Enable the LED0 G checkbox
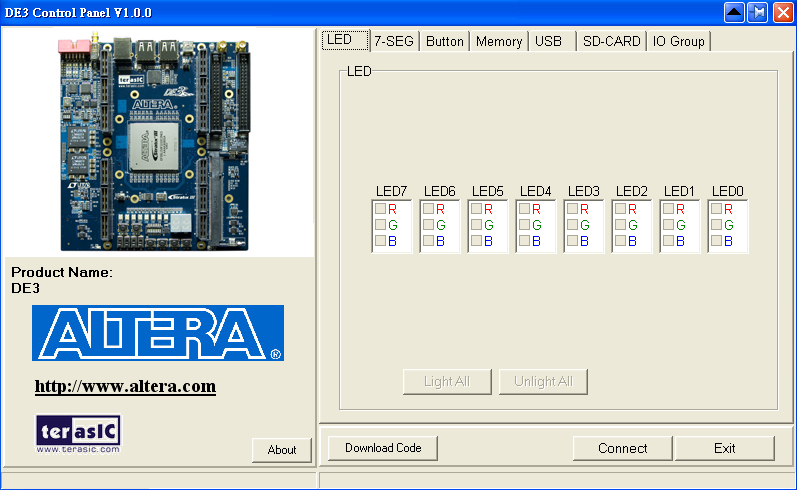Screen dimensions: 797x490 pyautogui.click(x=716, y=224)
